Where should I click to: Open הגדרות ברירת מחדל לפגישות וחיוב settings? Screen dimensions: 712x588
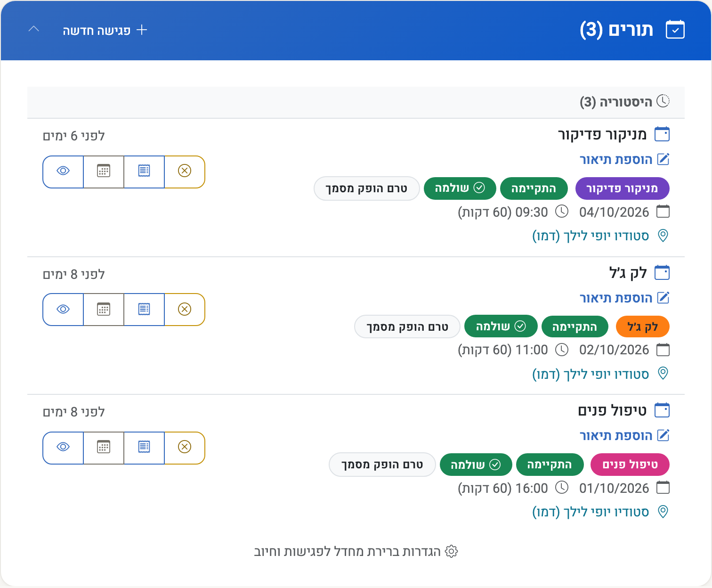[356, 551]
